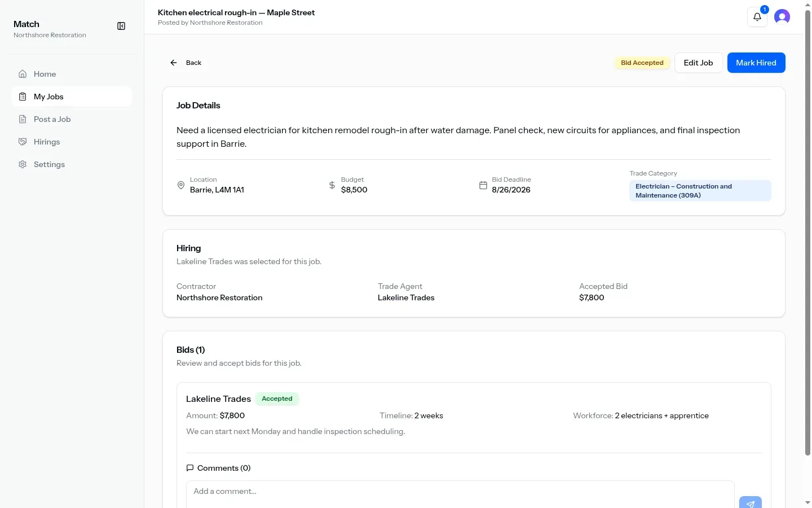Go Back to previous page

[186, 63]
